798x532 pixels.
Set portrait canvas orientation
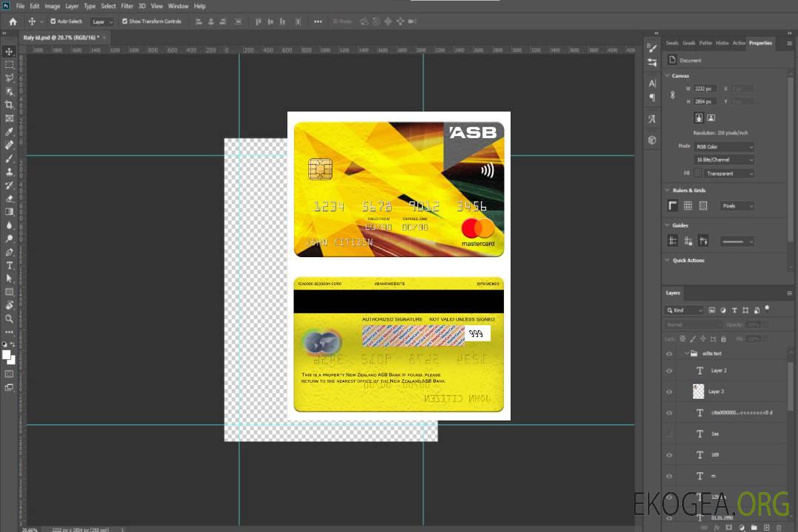tap(699, 118)
